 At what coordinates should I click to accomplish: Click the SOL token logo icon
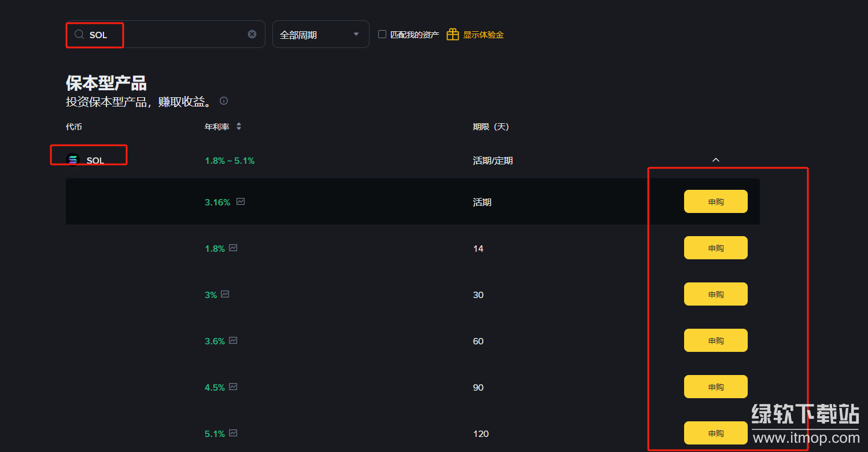[x=73, y=160]
